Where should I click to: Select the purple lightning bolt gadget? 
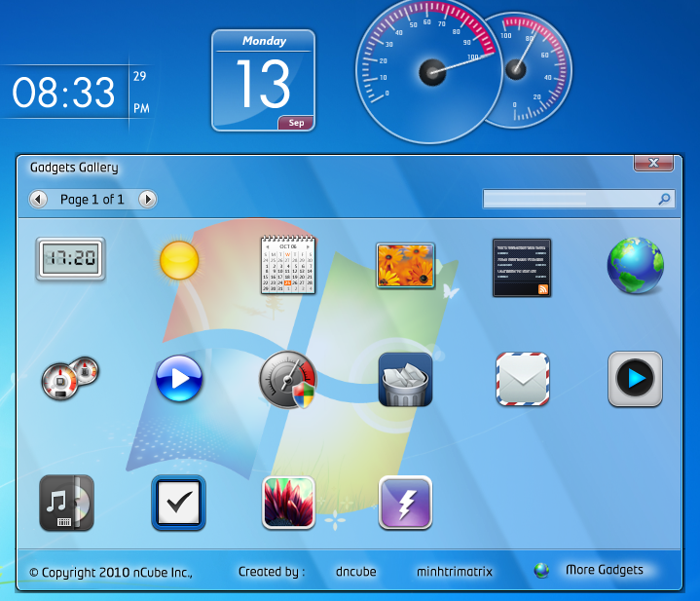coord(405,503)
